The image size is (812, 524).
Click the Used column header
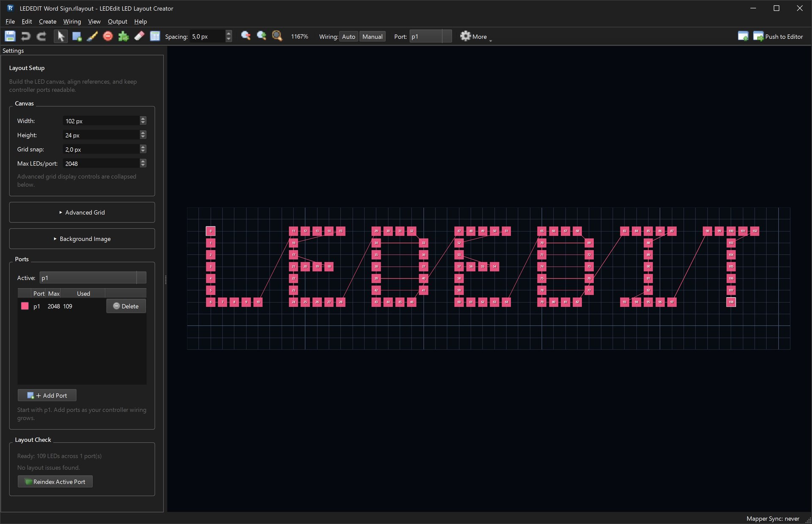pyautogui.click(x=83, y=293)
